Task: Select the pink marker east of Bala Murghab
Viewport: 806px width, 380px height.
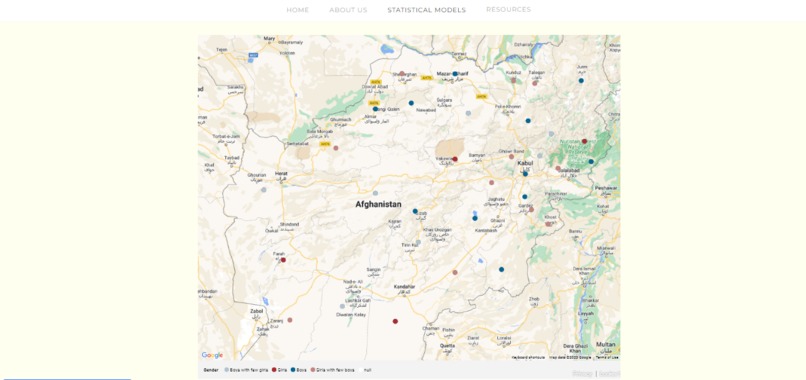Action: pyautogui.click(x=336, y=148)
